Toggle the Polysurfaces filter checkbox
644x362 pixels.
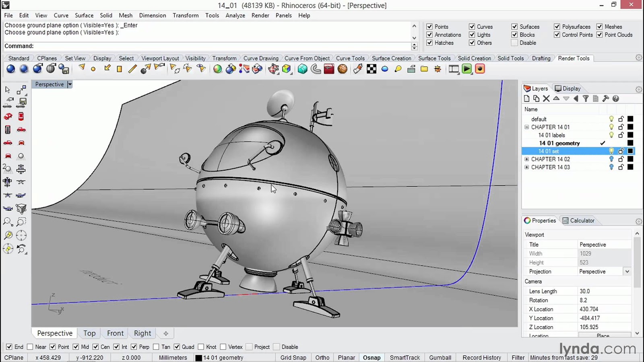click(557, 27)
